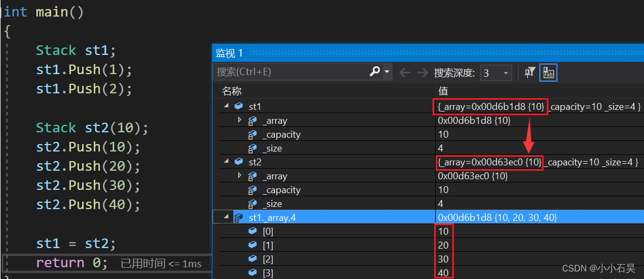Click the code line 'st1.Push(1);'

[84, 70]
